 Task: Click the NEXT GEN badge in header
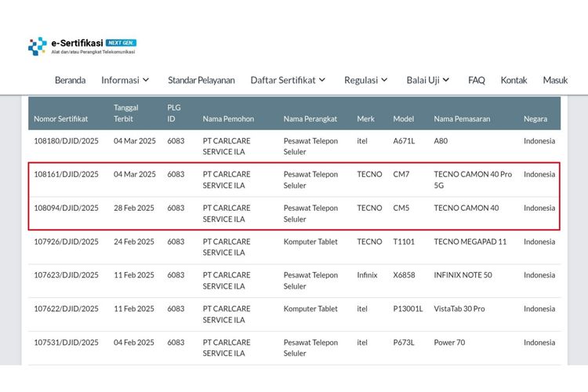point(121,42)
